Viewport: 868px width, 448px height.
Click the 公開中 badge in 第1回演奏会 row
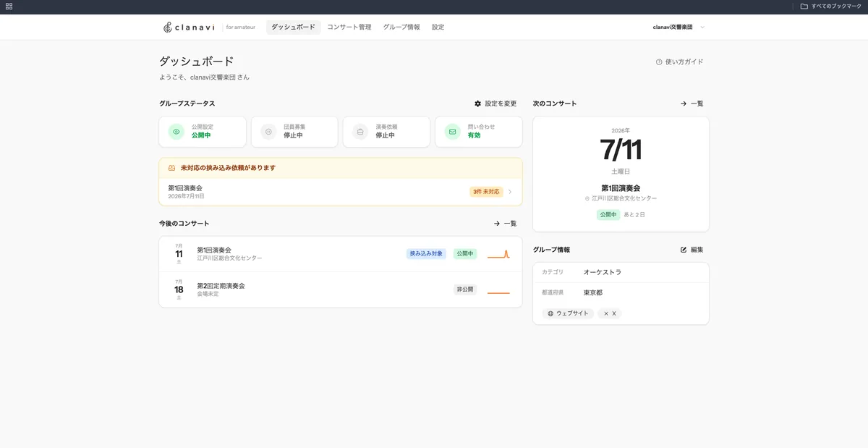tap(465, 254)
